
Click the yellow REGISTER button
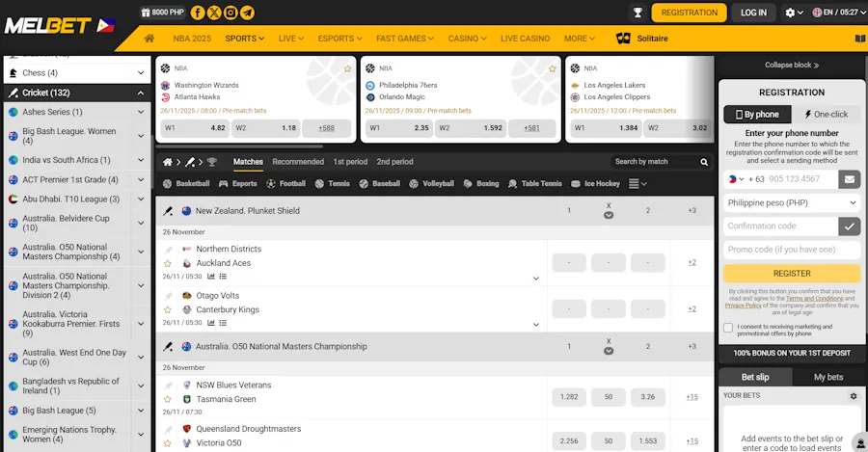click(792, 274)
